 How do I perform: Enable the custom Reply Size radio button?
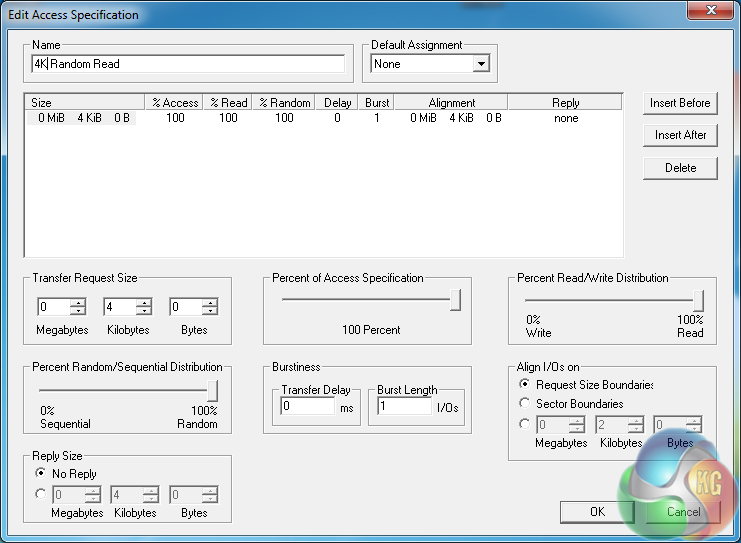pos(41,493)
